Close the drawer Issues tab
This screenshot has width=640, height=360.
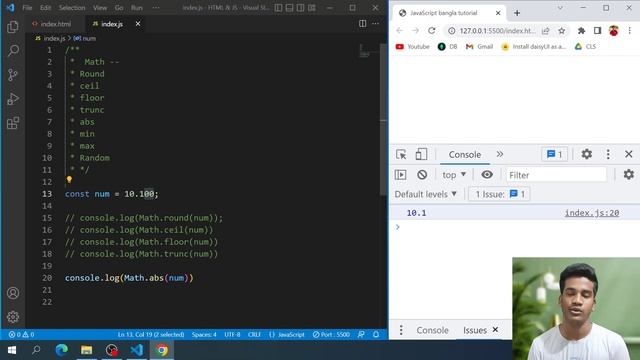[x=495, y=329]
